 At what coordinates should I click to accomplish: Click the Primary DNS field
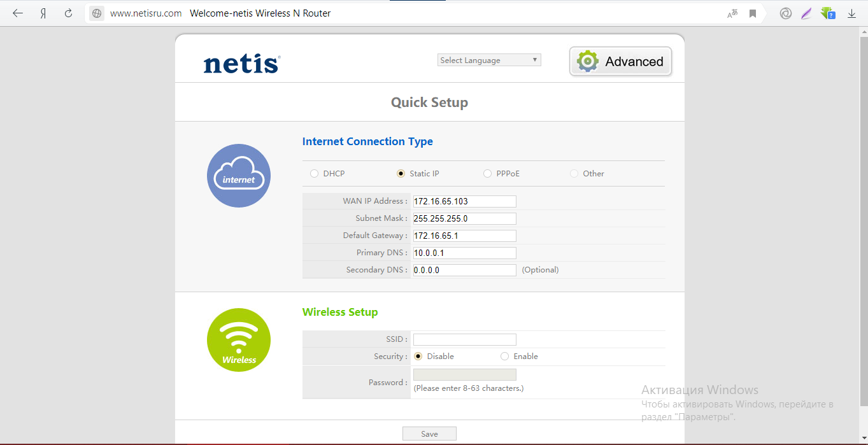pos(465,253)
